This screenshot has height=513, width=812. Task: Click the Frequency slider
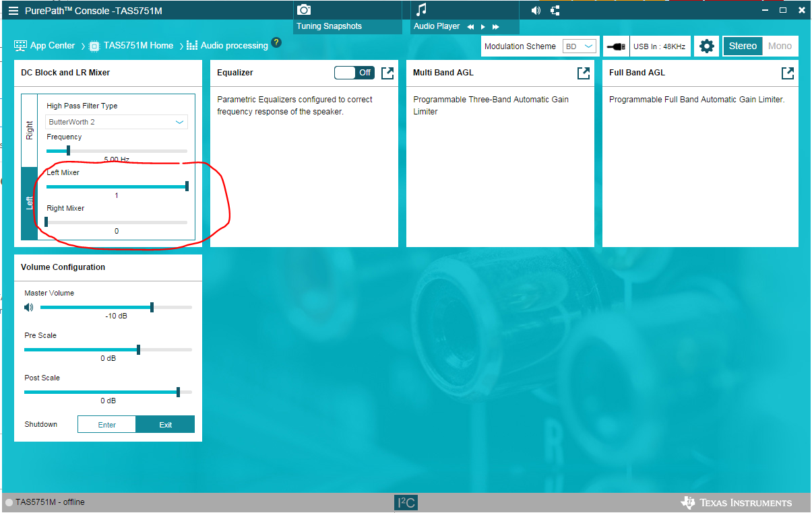pos(117,151)
